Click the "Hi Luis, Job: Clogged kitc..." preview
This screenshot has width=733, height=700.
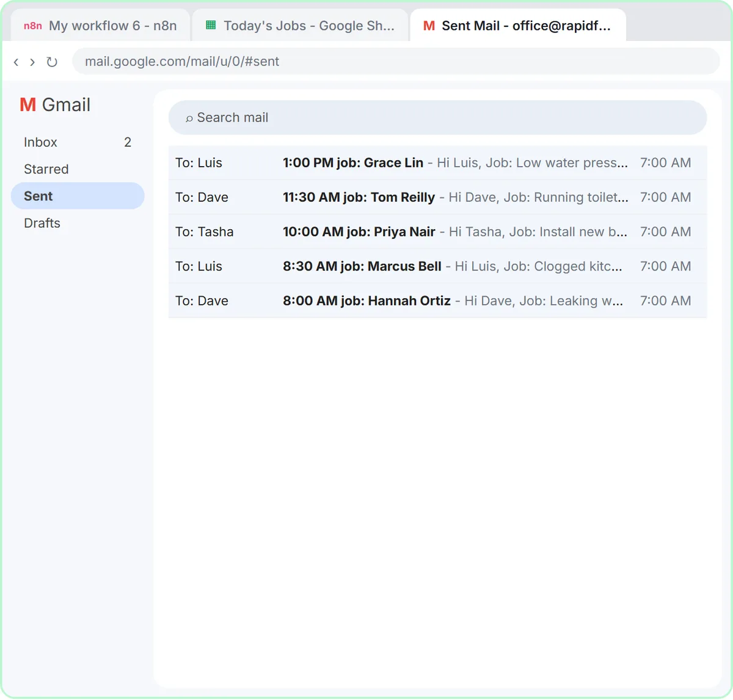[539, 266]
